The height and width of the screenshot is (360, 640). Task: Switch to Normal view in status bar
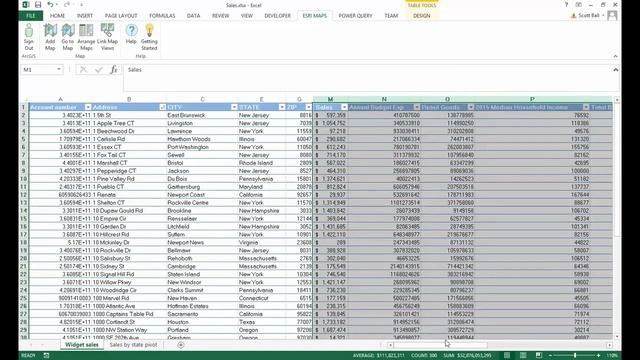[x=507, y=356]
